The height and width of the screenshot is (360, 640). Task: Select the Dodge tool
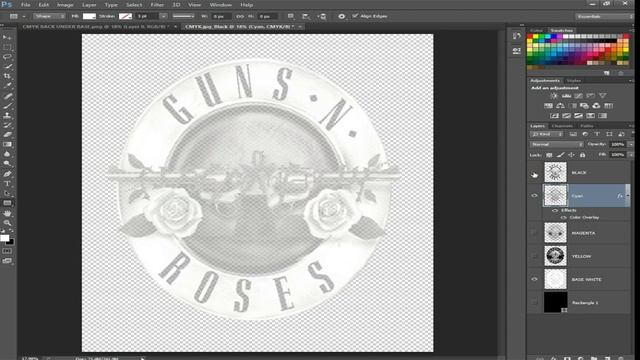[7, 164]
